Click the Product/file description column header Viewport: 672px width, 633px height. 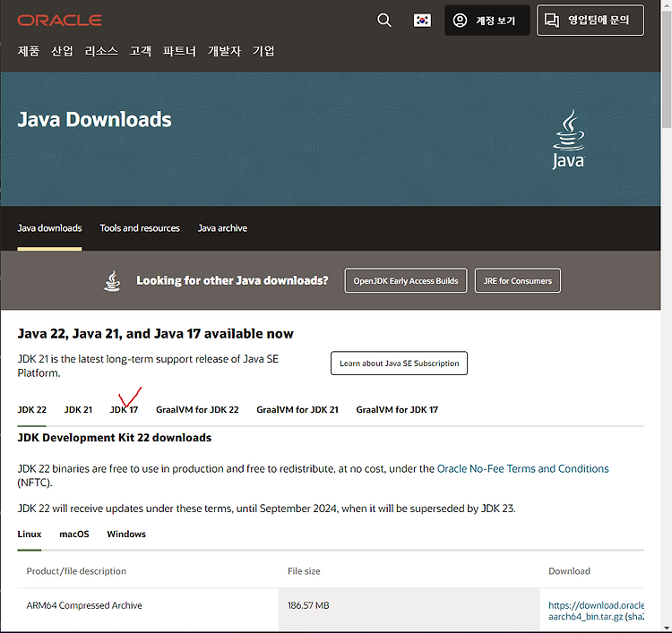coord(76,571)
